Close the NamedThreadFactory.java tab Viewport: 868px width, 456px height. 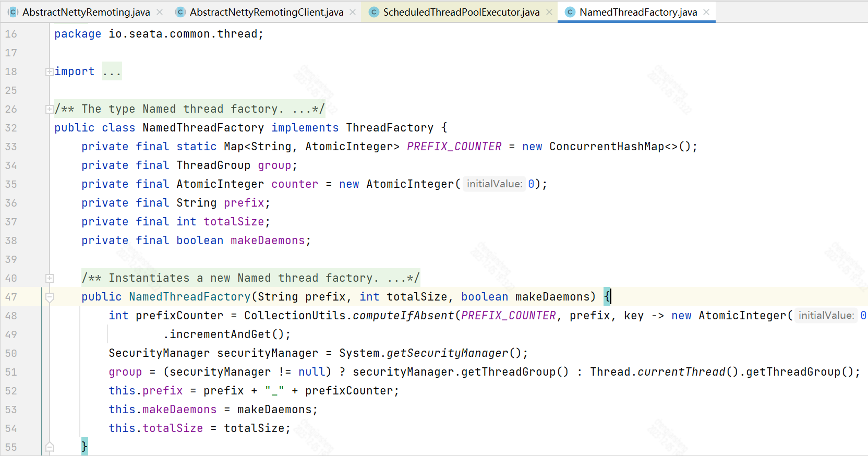coord(706,12)
